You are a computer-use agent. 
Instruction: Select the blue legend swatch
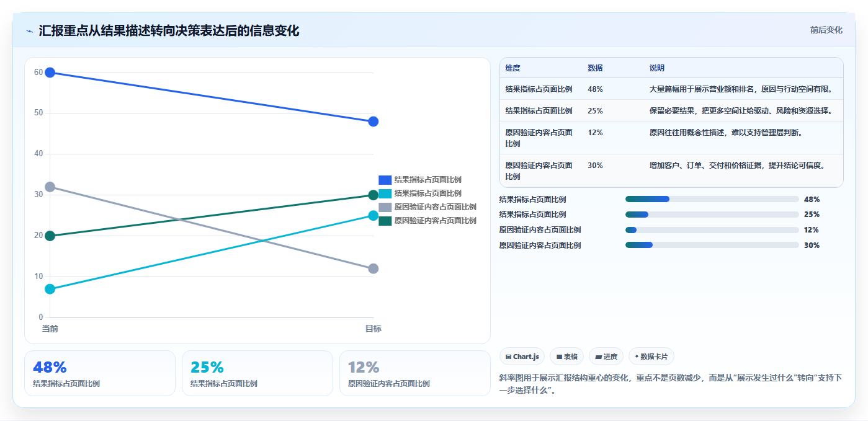385,180
